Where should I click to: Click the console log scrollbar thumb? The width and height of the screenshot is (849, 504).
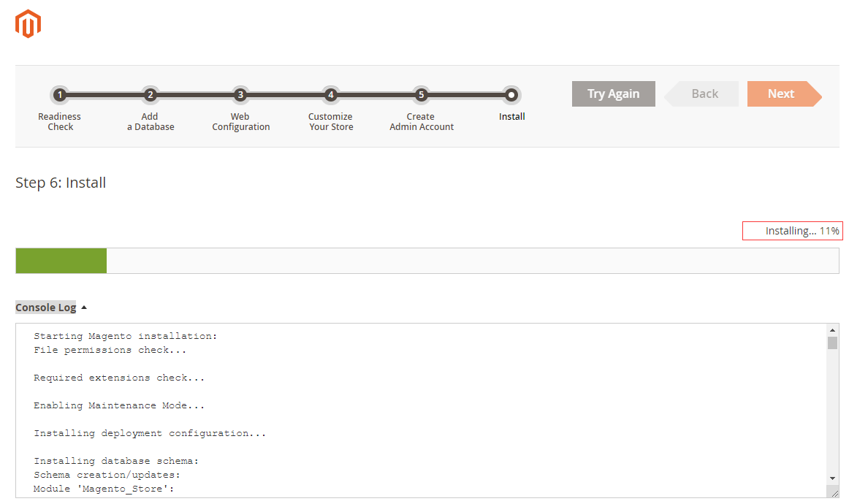click(x=832, y=343)
